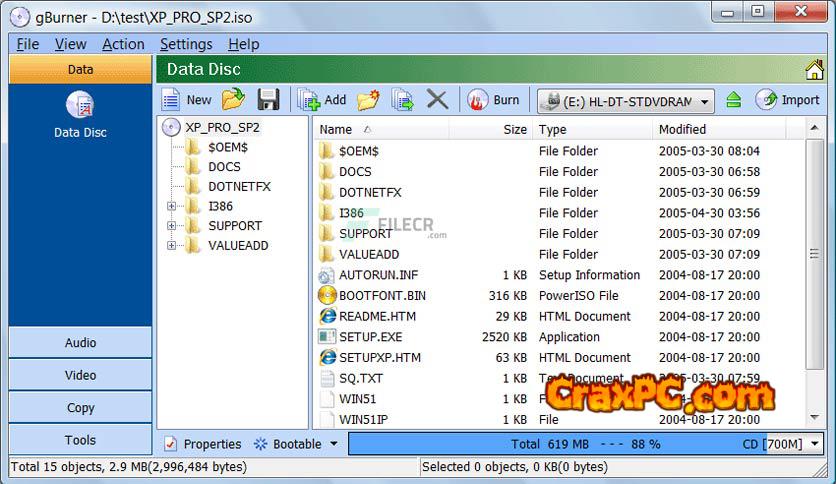
Task: Open the Settings menu
Action: (x=186, y=44)
